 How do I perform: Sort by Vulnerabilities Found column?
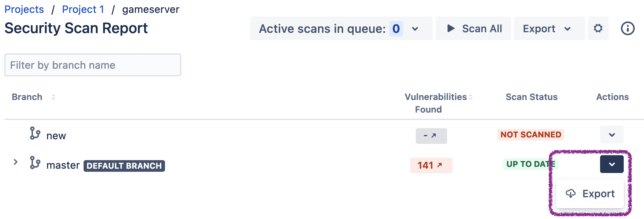471,97
